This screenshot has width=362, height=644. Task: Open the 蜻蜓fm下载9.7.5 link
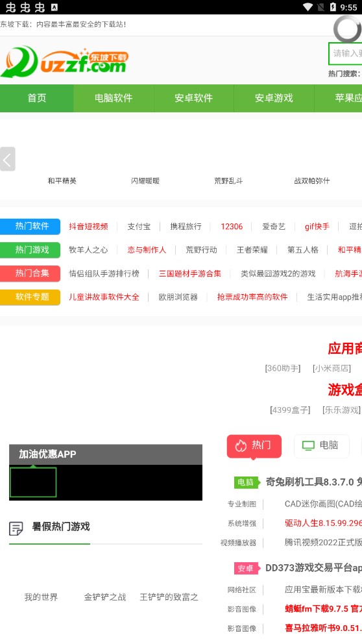click(324, 609)
